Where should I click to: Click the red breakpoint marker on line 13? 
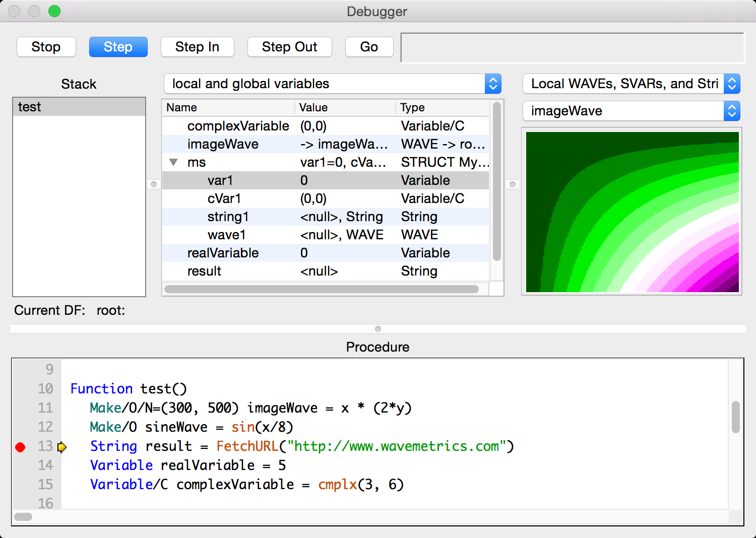[x=20, y=447]
